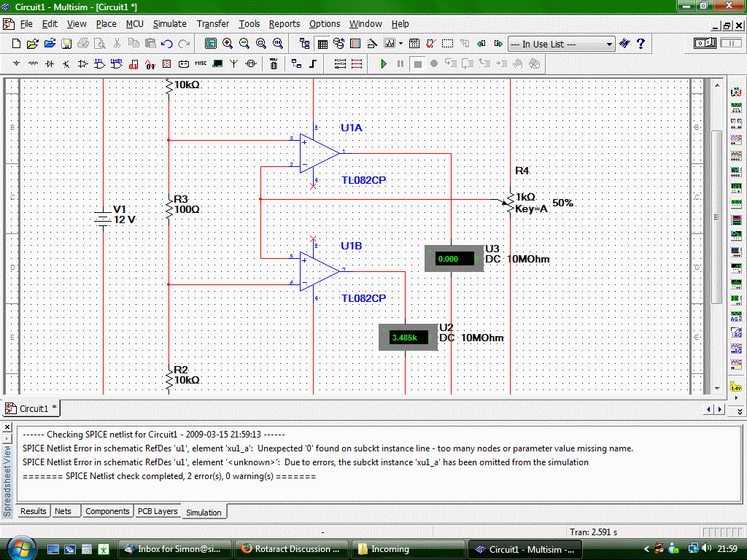Open the In Use List dropdown
The width and height of the screenshot is (747, 560).
(562, 44)
